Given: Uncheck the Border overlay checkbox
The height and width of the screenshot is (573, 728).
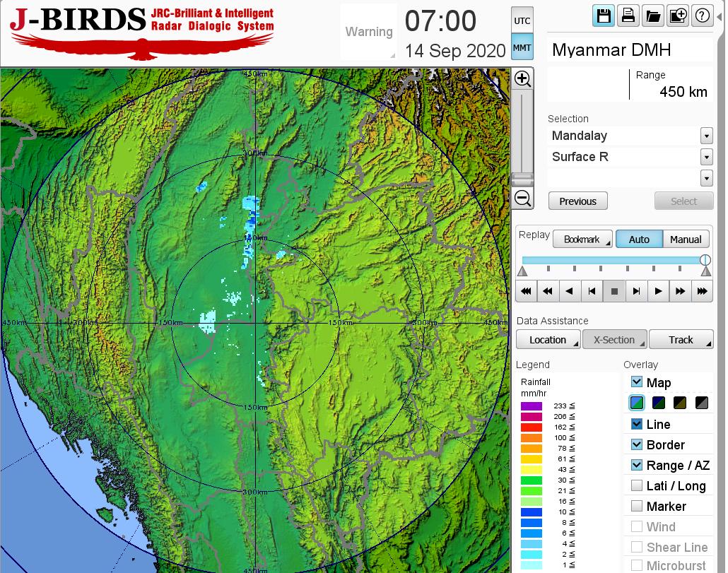Looking at the screenshot, I should coord(637,444).
